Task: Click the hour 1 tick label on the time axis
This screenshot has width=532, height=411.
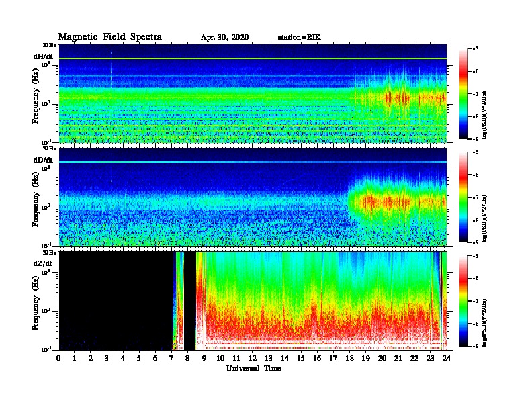Action: coord(75,358)
